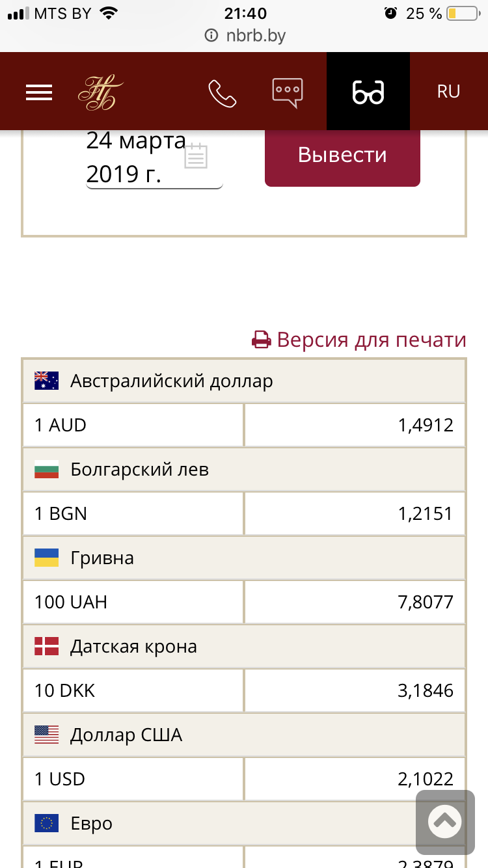This screenshot has height=868, width=488.
Task: Open the RU language selector
Action: tap(448, 92)
